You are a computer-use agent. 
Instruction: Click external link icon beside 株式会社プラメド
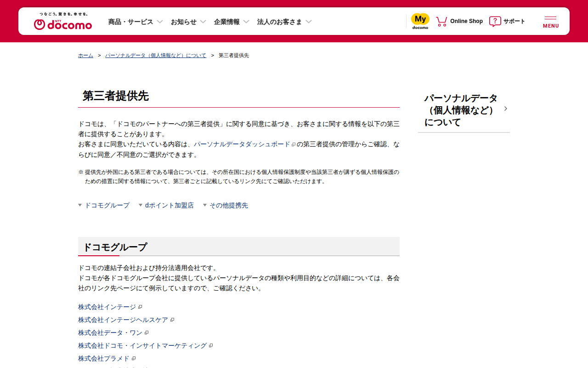[134, 358]
